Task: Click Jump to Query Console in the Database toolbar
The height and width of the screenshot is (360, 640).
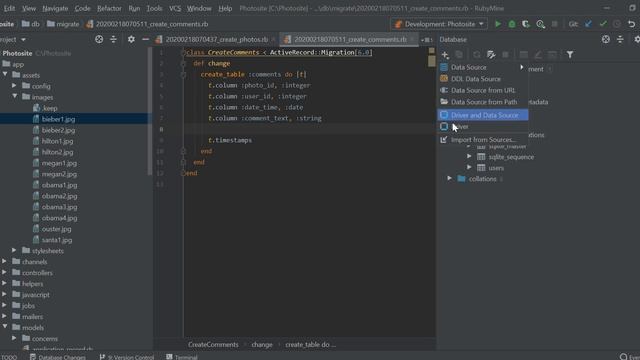Action: pyautogui.click(x=491, y=55)
